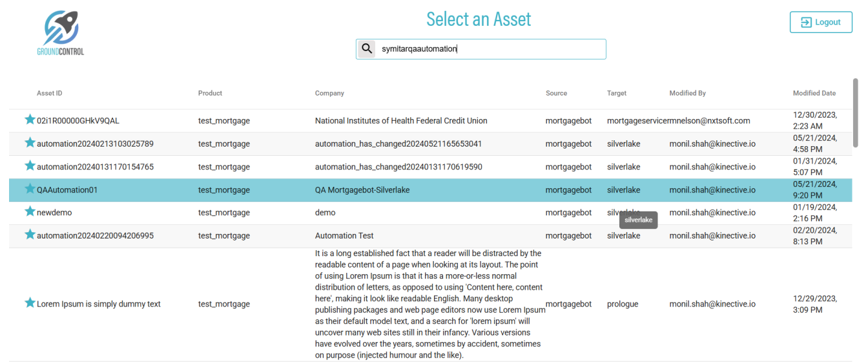Viewport: 868px width, 362px height.
Task: Toggle favorite star for newdemo asset
Action: tap(30, 211)
